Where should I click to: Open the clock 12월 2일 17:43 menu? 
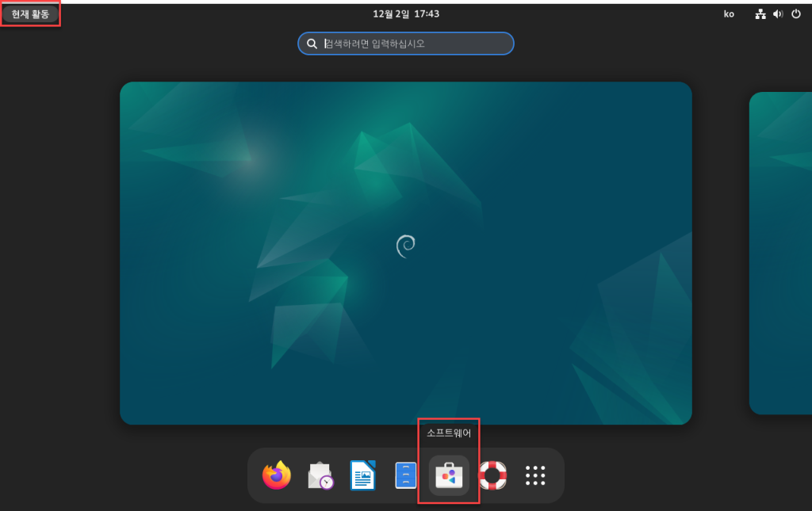pyautogui.click(x=406, y=14)
